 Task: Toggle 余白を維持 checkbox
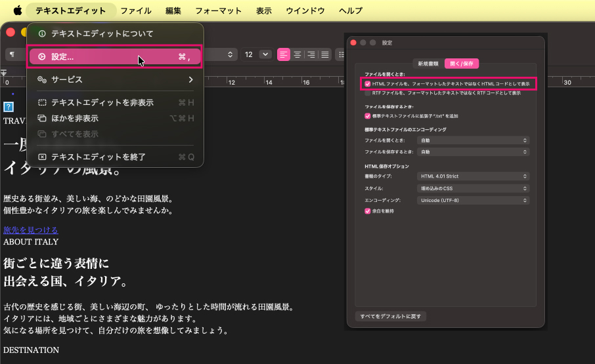tap(367, 211)
